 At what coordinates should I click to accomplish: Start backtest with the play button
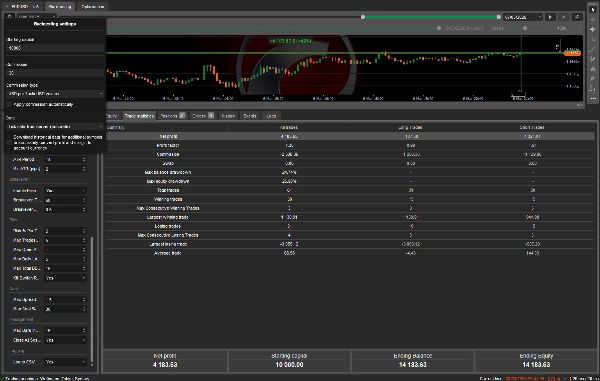pos(551,17)
